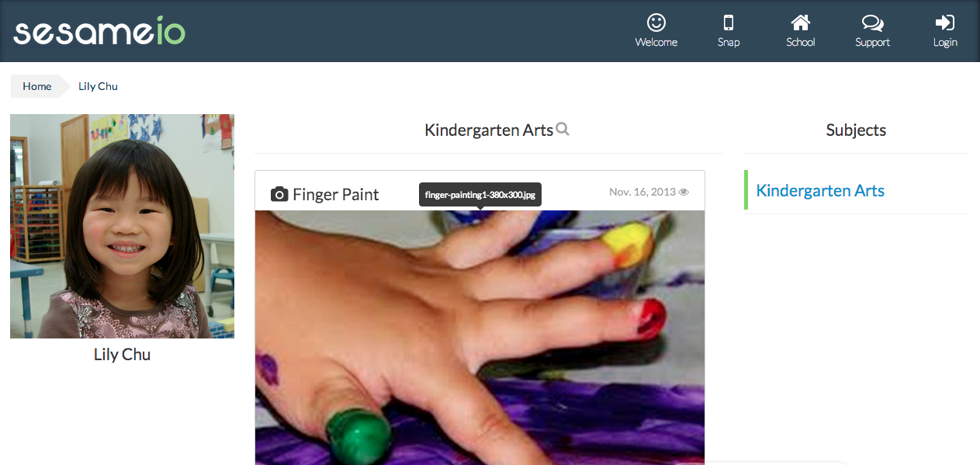
Task: Open the Kindergarten Arts subject in the sidebar
Action: point(820,191)
